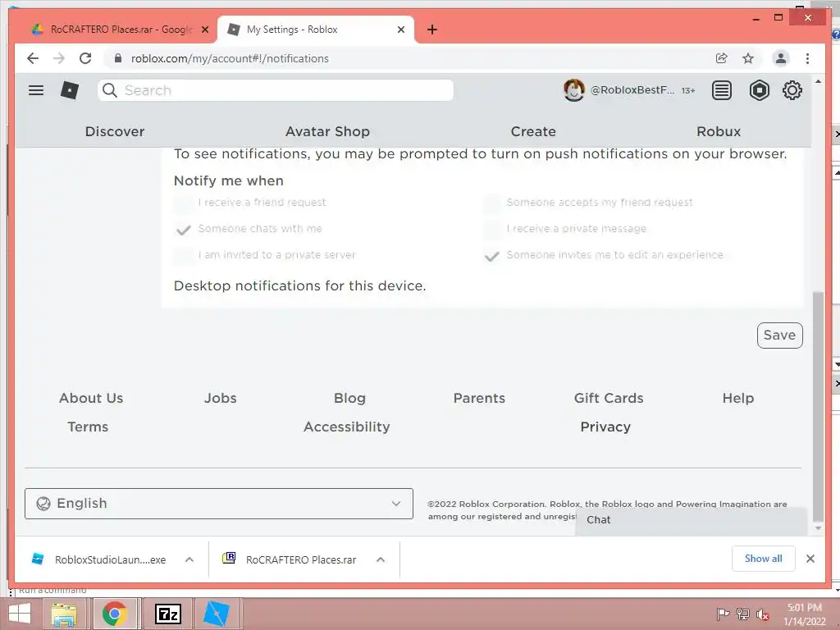Viewport: 840px width, 630px height.
Task: Toggle 'I am invited to a private server'
Action: point(183,256)
